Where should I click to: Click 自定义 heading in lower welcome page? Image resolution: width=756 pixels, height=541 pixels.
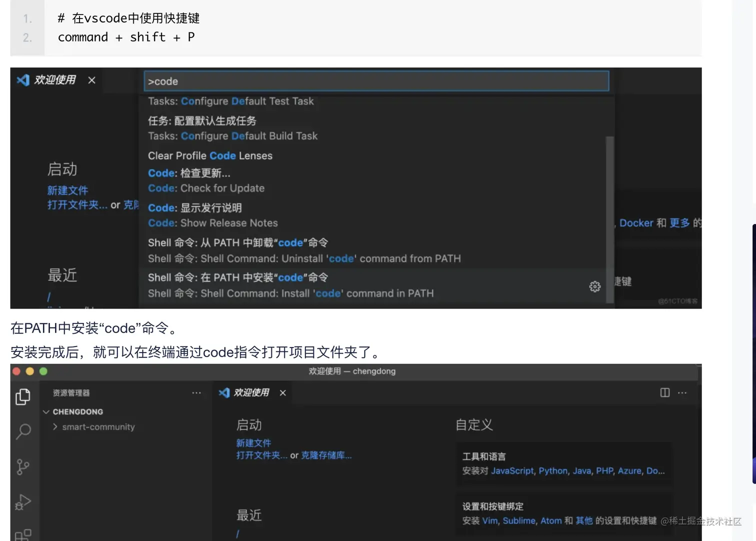[474, 425]
